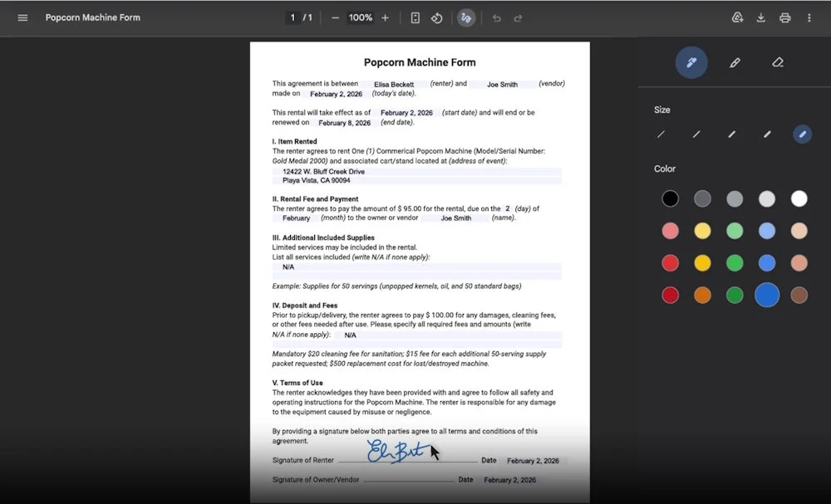Click the fit to page icon
The height and width of the screenshot is (504, 831).
click(x=415, y=17)
